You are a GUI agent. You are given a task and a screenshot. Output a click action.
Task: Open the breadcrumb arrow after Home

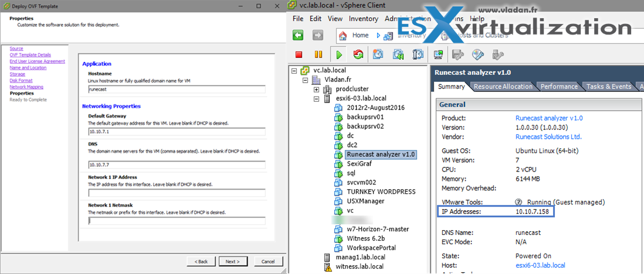(378, 36)
